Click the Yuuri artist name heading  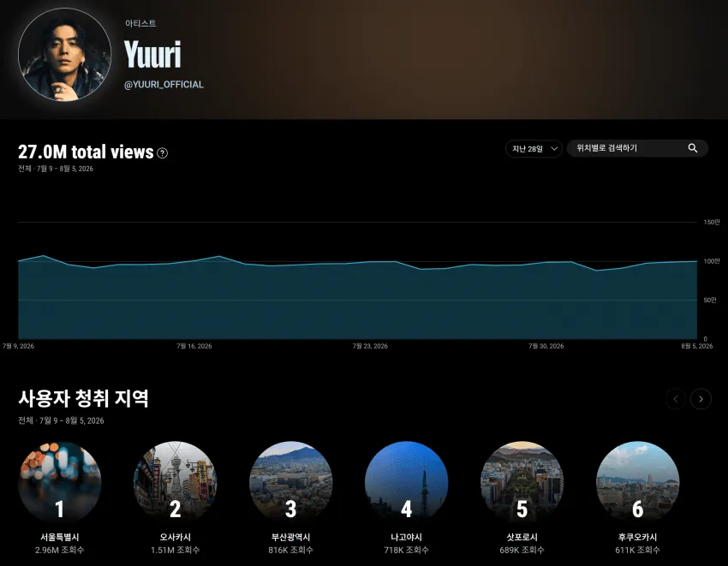pyautogui.click(x=152, y=54)
